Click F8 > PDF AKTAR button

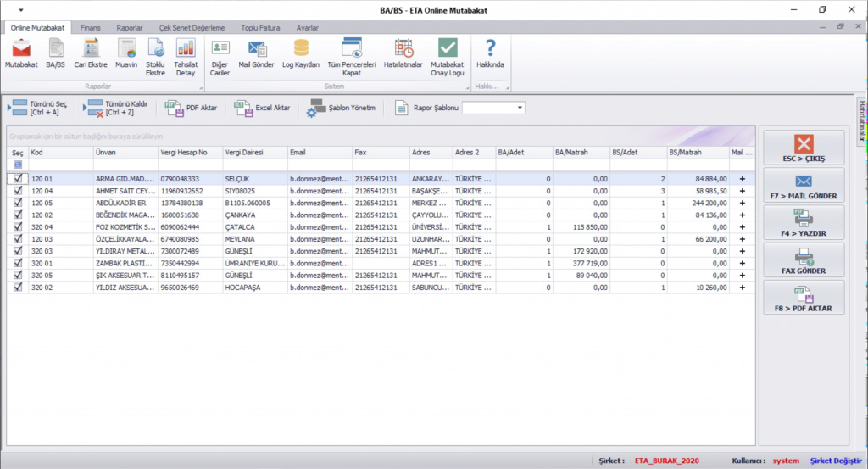804,298
